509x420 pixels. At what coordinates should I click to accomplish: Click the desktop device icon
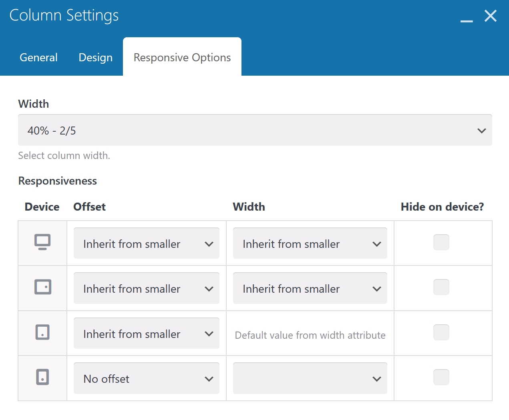click(x=42, y=242)
